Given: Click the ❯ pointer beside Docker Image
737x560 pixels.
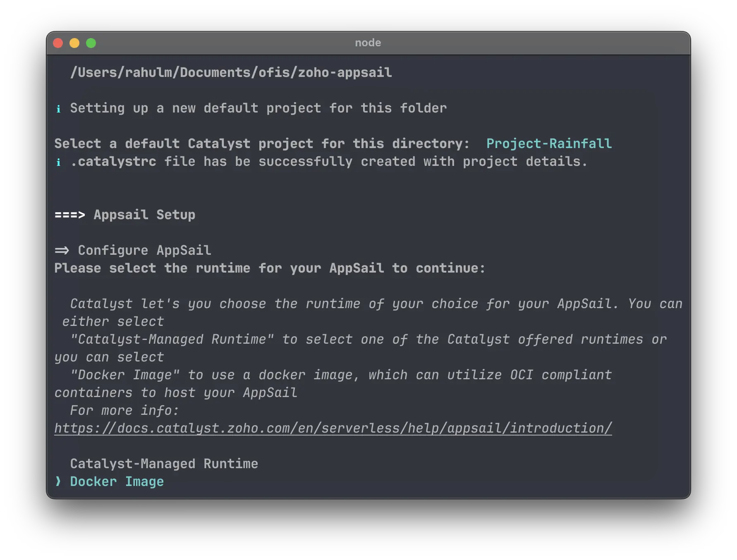Looking at the screenshot, I should (x=57, y=481).
